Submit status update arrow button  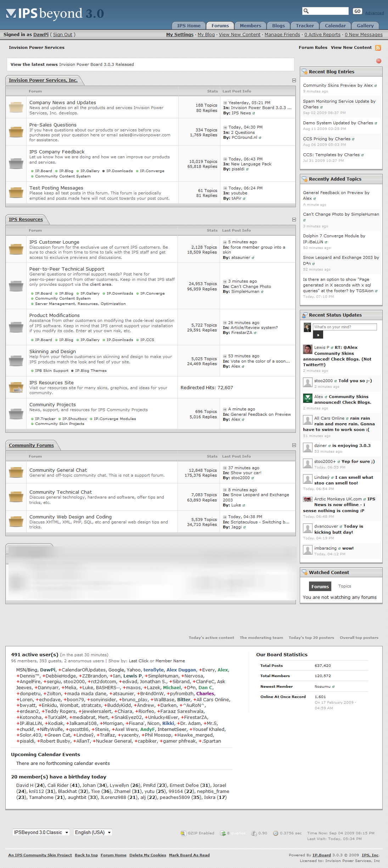(318, 335)
